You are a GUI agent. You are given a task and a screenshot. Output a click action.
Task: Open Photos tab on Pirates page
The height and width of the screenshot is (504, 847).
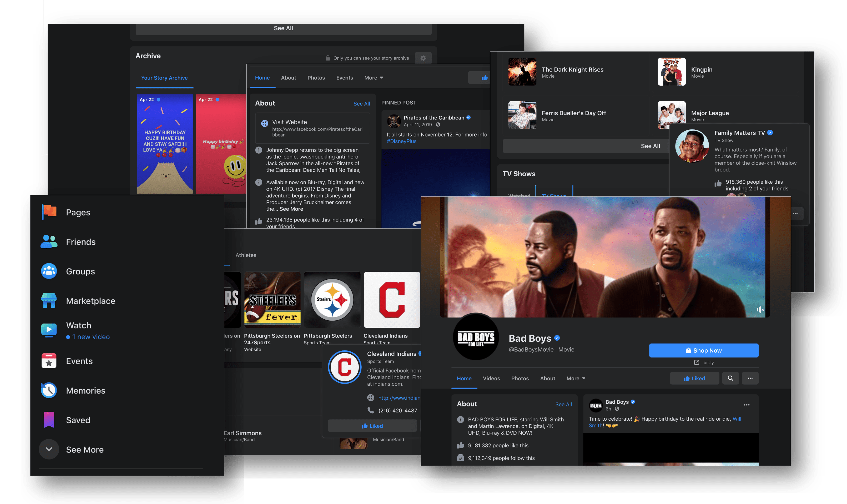point(316,78)
